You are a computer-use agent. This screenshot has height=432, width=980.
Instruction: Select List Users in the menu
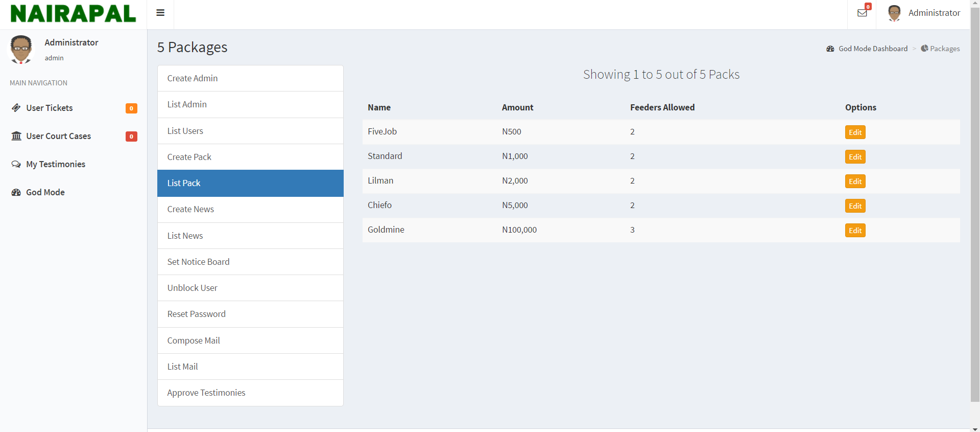coord(185,131)
